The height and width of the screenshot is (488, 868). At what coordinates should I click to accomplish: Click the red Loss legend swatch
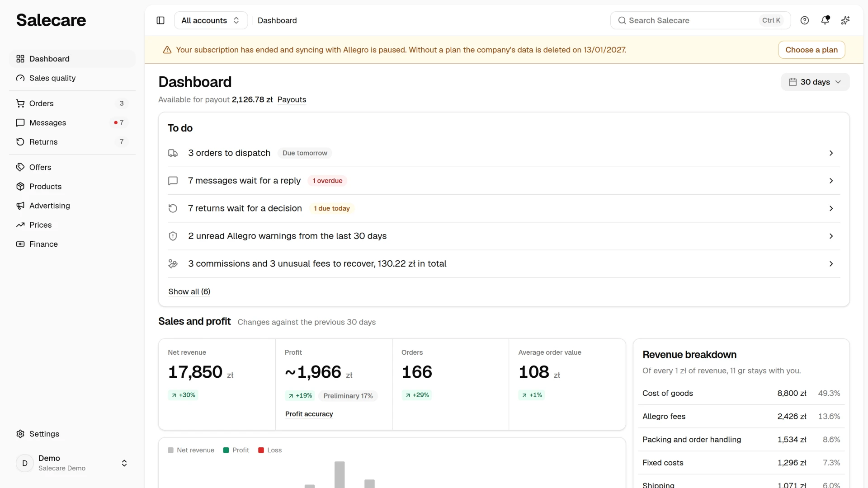(x=261, y=450)
